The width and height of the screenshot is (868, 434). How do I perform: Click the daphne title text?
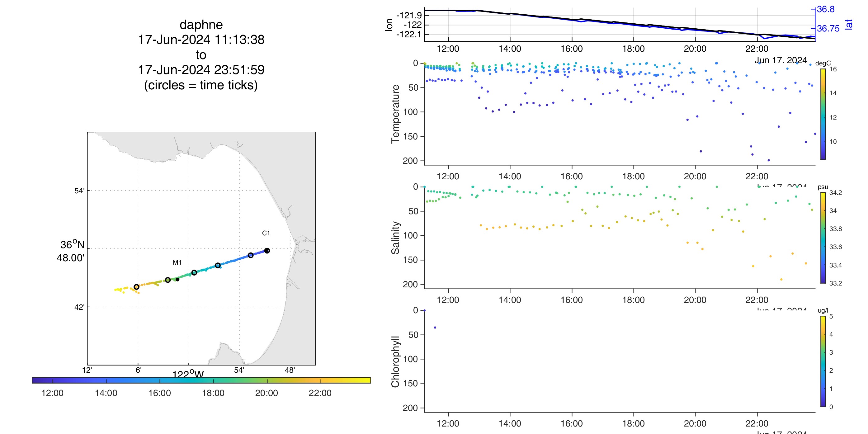(201, 25)
